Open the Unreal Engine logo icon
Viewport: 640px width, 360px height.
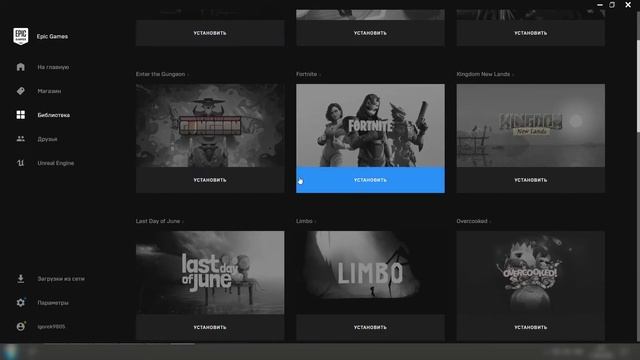click(20, 163)
